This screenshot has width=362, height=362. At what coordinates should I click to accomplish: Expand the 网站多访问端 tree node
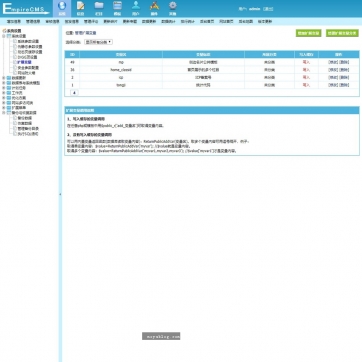(4, 103)
